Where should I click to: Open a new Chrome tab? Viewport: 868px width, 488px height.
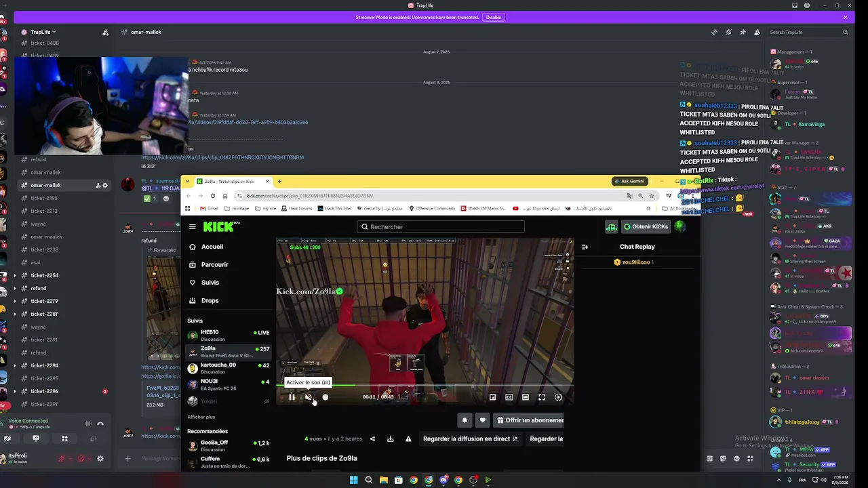point(279,181)
